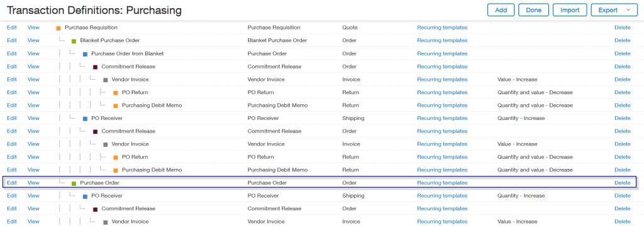Click the orange Purchase Requisition square icon
This screenshot has height=226, width=644.
click(58, 28)
